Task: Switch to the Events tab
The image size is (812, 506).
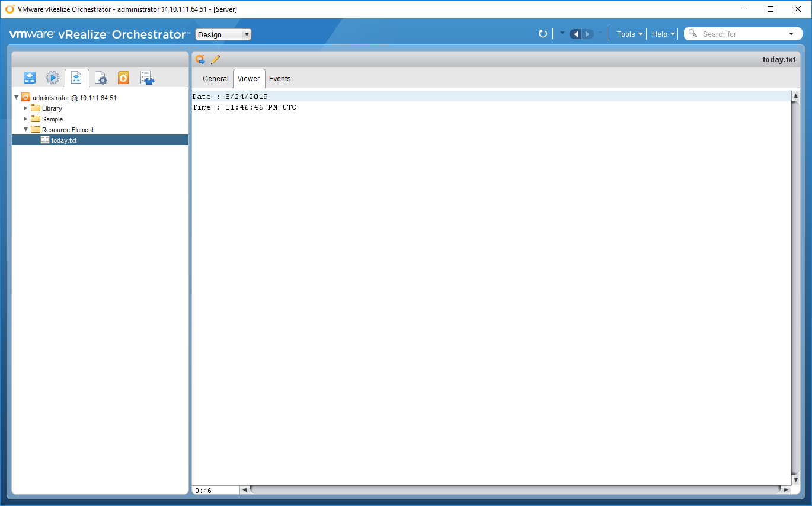Action: tap(280, 79)
